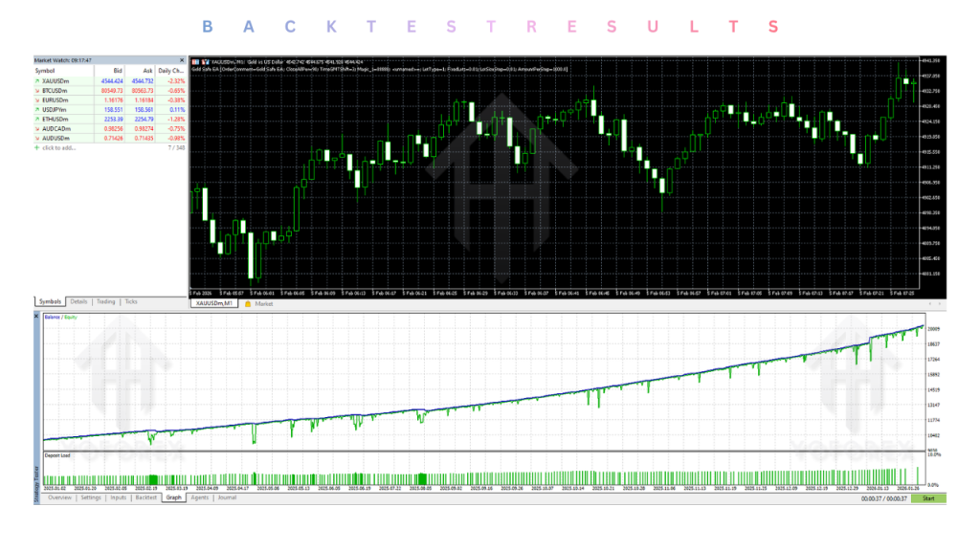This screenshot has height=551, width=980.
Task: Click the green plus add-symbol icon
Action: pyautogui.click(x=37, y=148)
